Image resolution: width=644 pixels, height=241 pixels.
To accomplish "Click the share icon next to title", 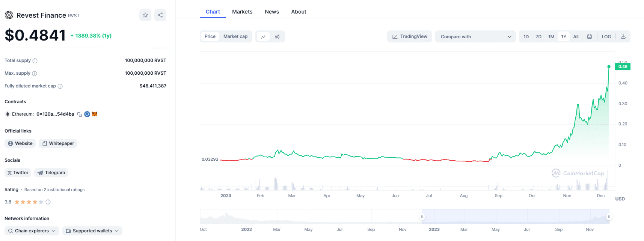I will coord(160,15).
